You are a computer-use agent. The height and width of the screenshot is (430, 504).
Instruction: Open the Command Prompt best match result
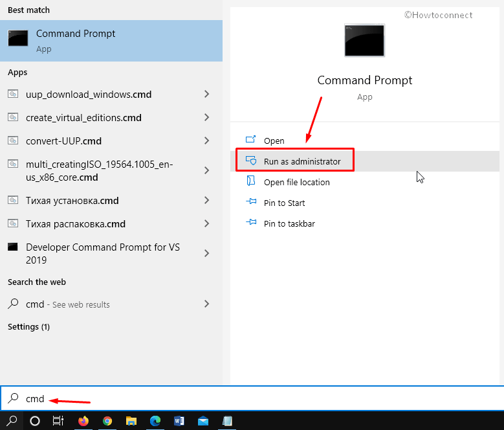coord(111,41)
